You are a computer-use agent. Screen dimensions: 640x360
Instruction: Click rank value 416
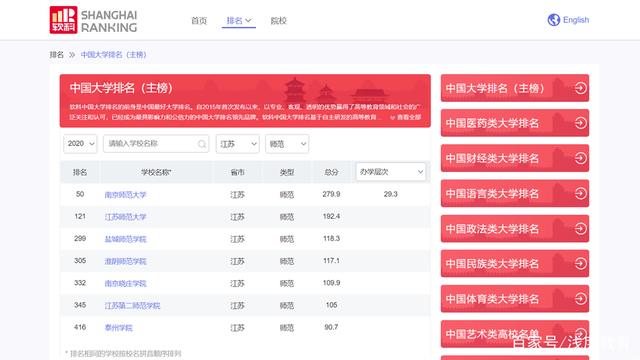(80, 327)
